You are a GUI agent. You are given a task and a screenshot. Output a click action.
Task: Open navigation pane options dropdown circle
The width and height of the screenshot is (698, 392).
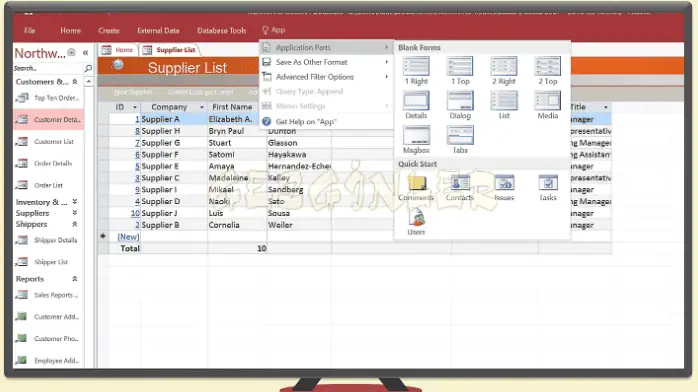pos(71,53)
